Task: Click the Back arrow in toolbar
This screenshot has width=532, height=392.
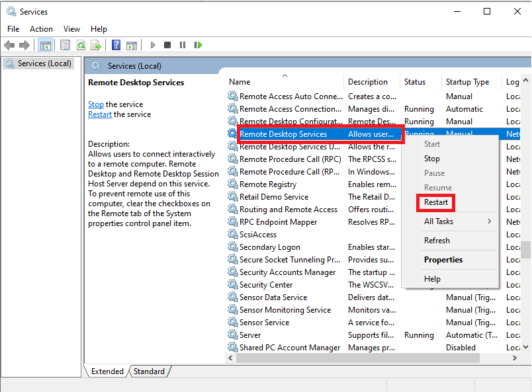Action: click(x=9, y=45)
